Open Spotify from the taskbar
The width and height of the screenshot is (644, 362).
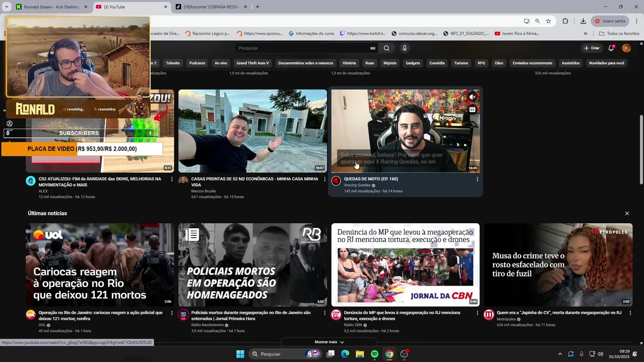pyautogui.click(x=374, y=354)
